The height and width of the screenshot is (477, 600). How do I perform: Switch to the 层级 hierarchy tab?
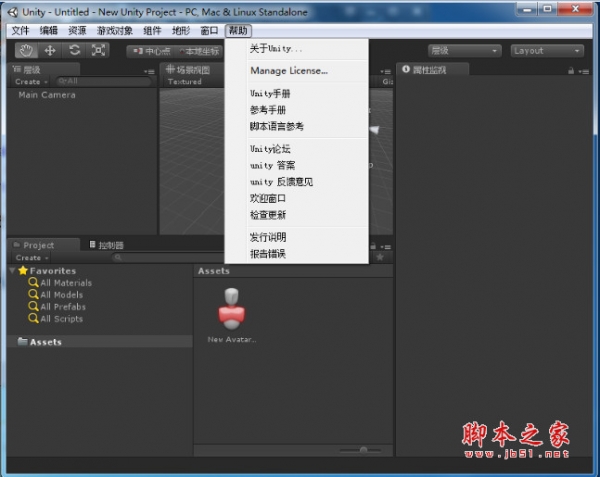pyautogui.click(x=44, y=70)
